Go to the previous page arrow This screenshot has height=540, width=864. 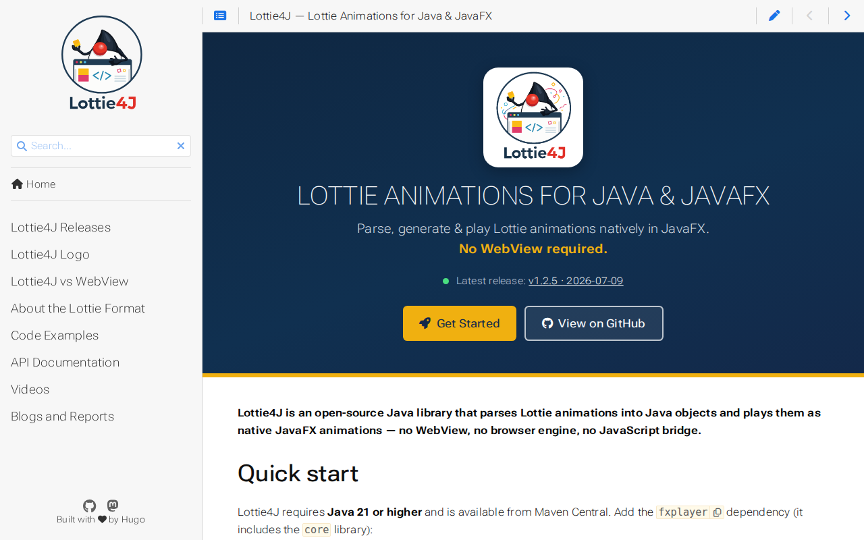809,15
